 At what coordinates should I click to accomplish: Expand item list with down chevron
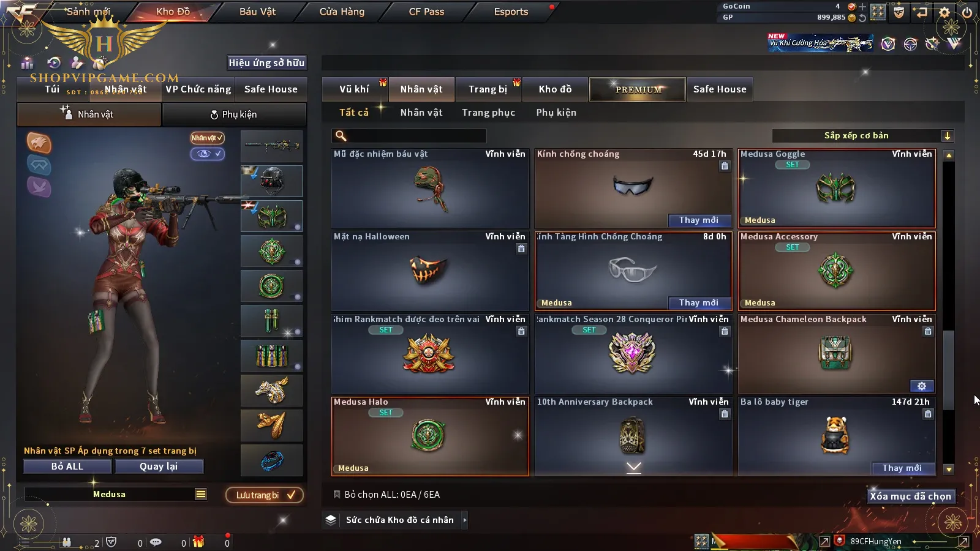pyautogui.click(x=634, y=467)
